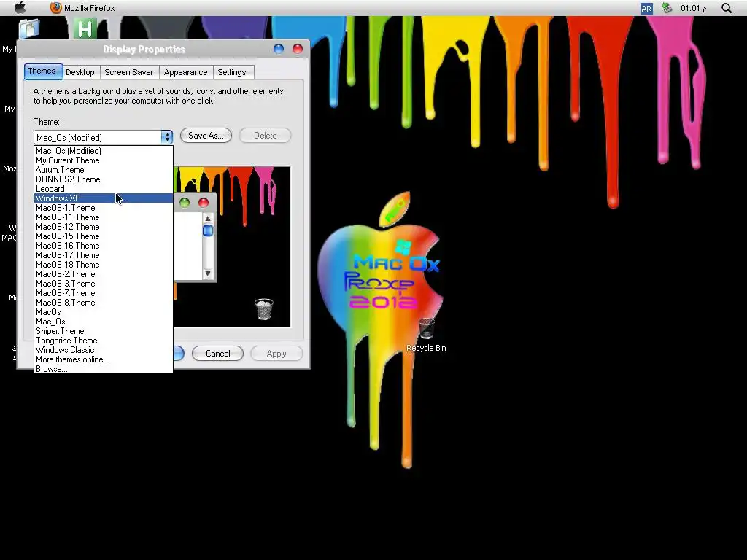Pick MacOS-1.Theme
Image resolution: width=747 pixels, height=560 pixels.
[104, 208]
